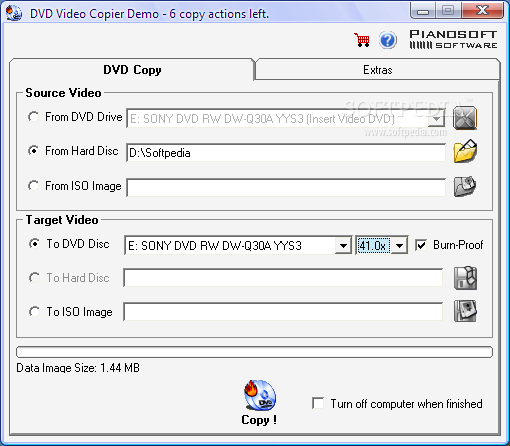510x446 pixels.
Task: Click the Copy ! button label
Action: pos(259,420)
